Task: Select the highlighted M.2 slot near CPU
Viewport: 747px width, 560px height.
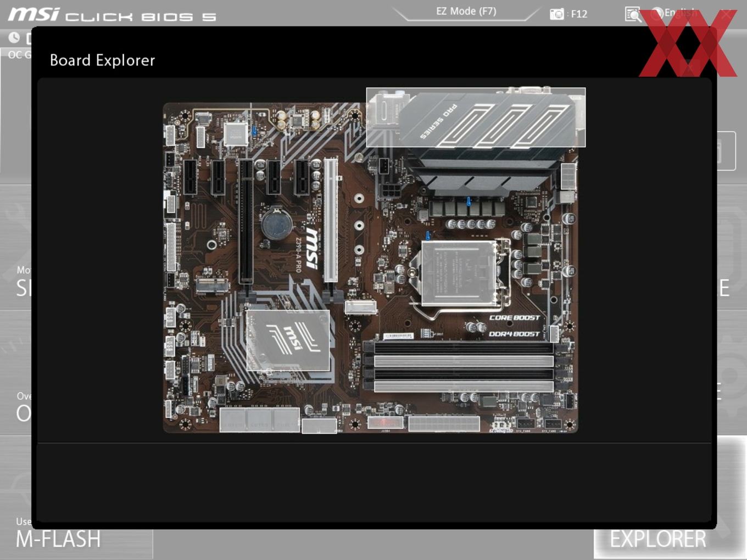Action: 361,307
